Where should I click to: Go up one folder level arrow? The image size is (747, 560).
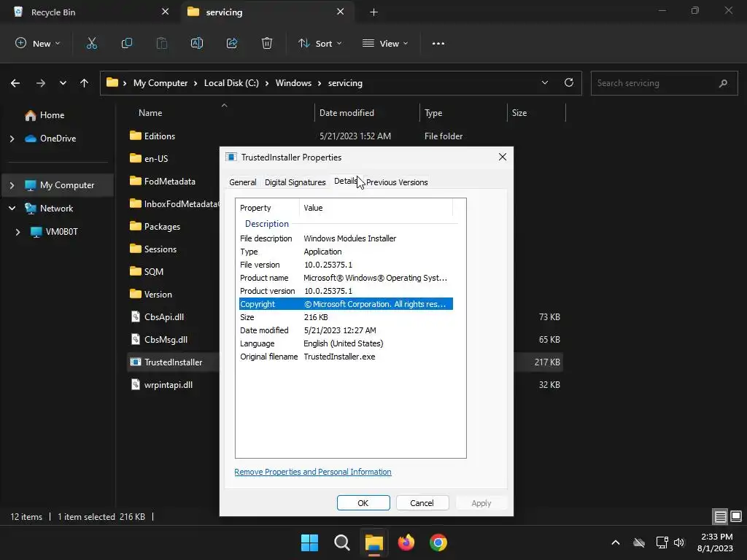click(85, 83)
